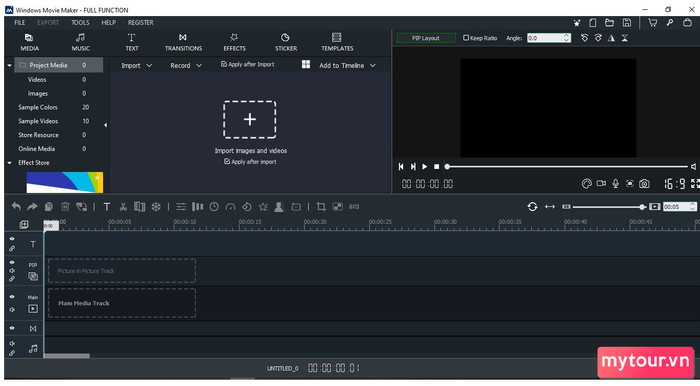Click the undo arrow in timeline toolbar
The width and height of the screenshot is (700, 386).
point(16,207)
